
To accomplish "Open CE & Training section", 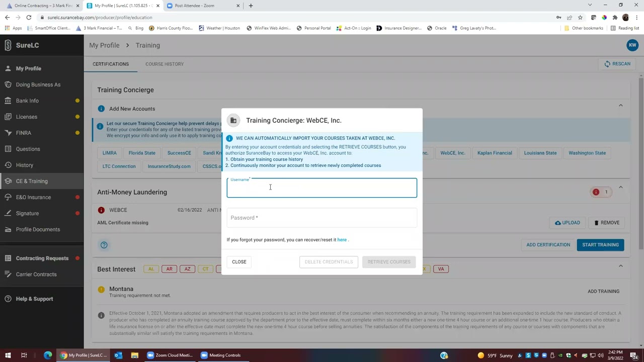I will [42, 181].
